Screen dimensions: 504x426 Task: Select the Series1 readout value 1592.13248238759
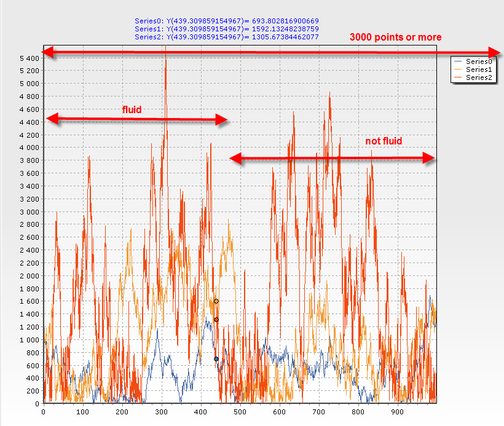(x=285, y=29)
